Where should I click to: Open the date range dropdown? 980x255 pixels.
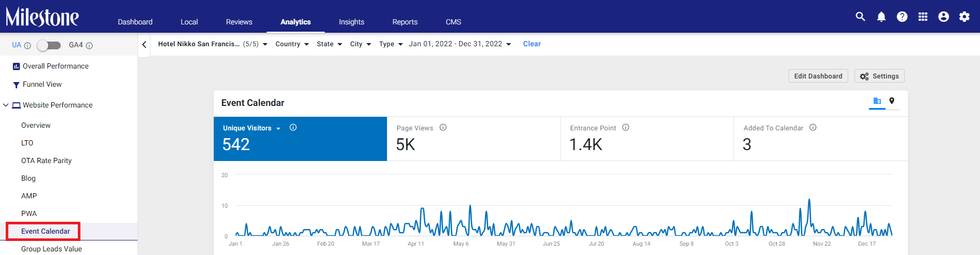pos(460,44)
